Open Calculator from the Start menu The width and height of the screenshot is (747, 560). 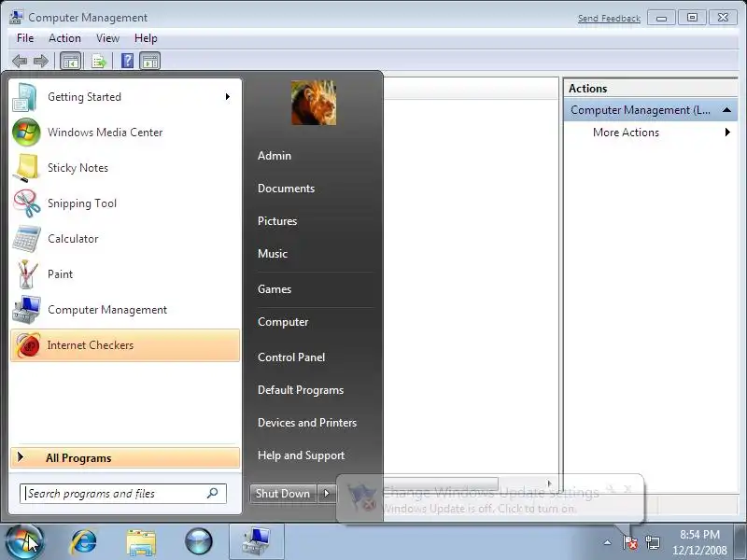[x=125, y=239]
